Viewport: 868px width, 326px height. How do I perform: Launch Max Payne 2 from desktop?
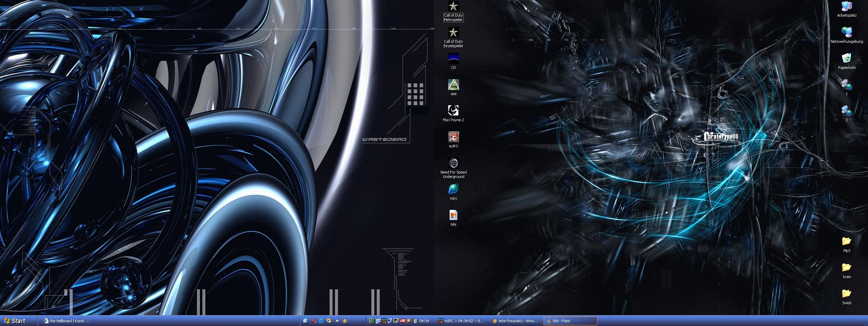(453, 111)
